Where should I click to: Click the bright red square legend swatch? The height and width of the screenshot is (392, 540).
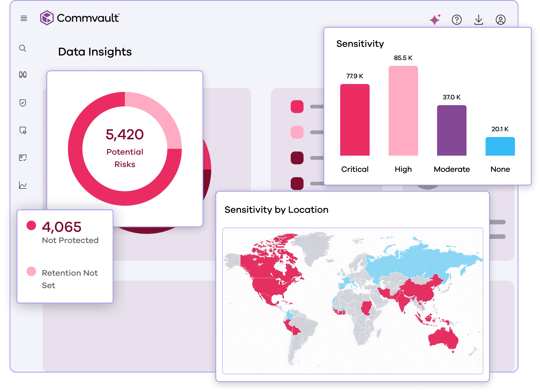pyautogui.click(x=297, y=107)
